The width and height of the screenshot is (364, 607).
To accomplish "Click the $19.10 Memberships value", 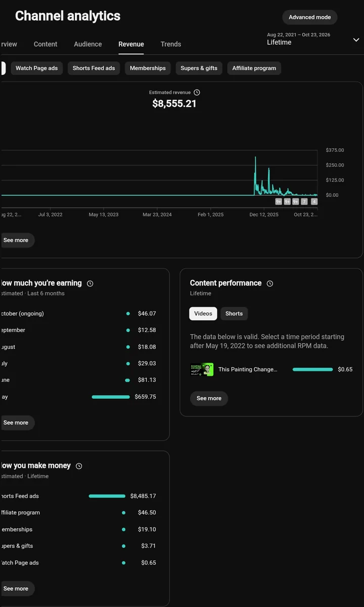I will click(147, 530).
